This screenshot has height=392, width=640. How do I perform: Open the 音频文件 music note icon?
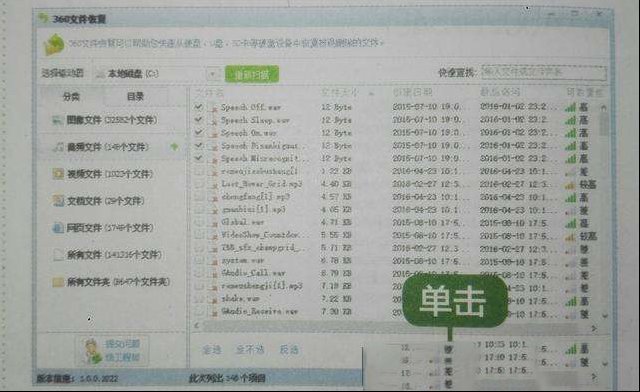[58, 147]
